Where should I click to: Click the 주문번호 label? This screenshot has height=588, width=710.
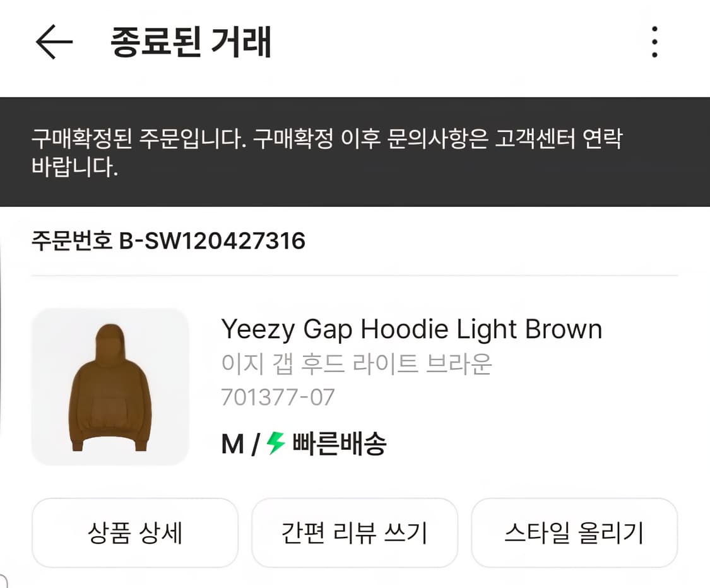click(71, 240)
